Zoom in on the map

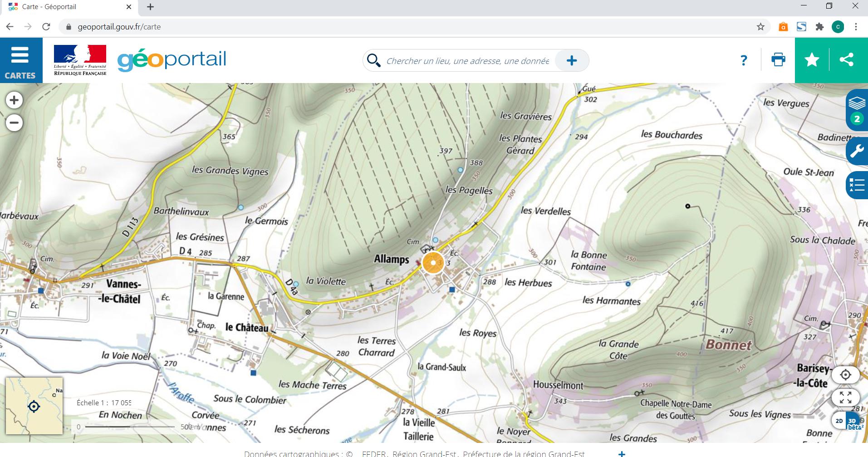(14, 100)
